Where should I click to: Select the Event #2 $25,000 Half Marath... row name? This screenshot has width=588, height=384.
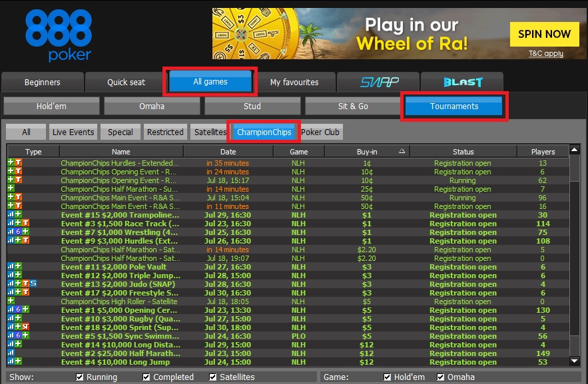pos(121,353)
